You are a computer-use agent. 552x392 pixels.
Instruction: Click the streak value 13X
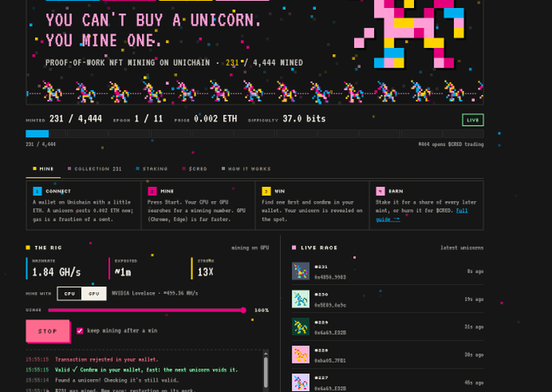pos(205,272)
